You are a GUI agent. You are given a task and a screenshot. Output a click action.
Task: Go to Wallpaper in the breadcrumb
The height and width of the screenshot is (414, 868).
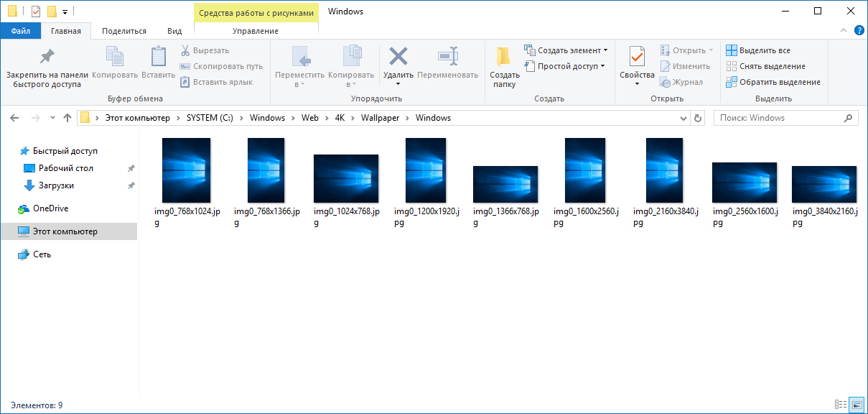[380, 118]
